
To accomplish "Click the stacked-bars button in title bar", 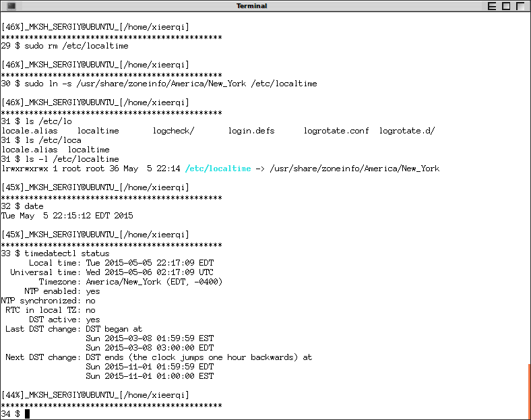I will pos(492,6).
